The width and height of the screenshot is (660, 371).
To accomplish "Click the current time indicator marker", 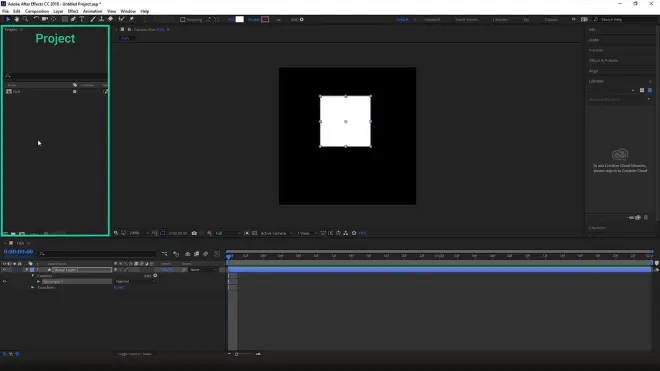I will point(229,256).
